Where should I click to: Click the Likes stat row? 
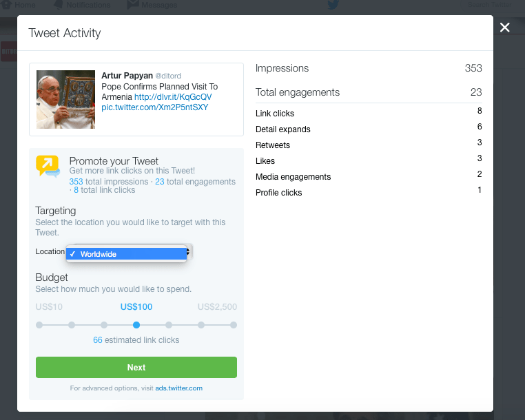tap(369, 160)
